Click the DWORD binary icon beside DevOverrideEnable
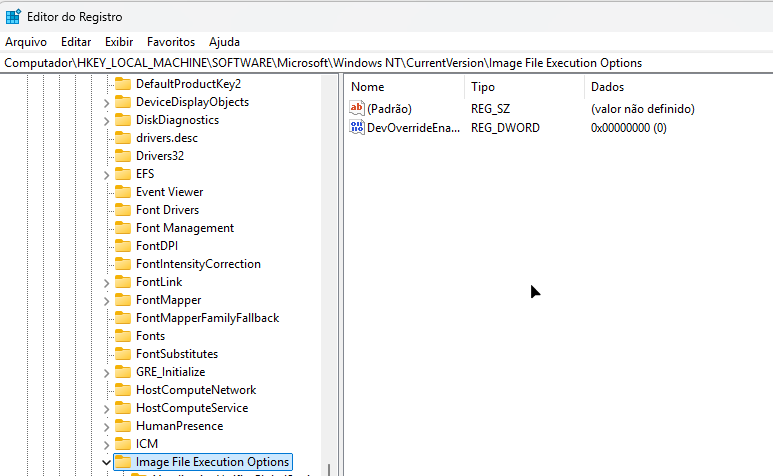 click(x=357, y=128)
